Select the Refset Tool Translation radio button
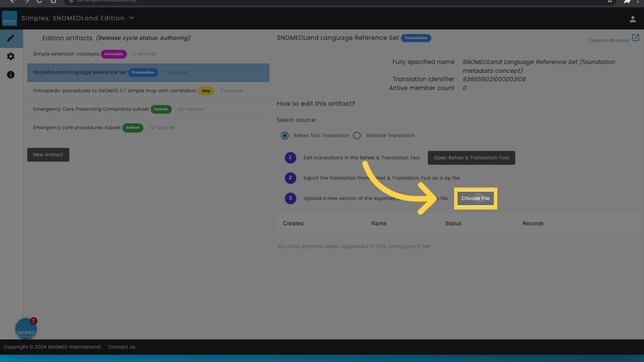The width and height of the screenshot is (644, 362). click(285, 135)
